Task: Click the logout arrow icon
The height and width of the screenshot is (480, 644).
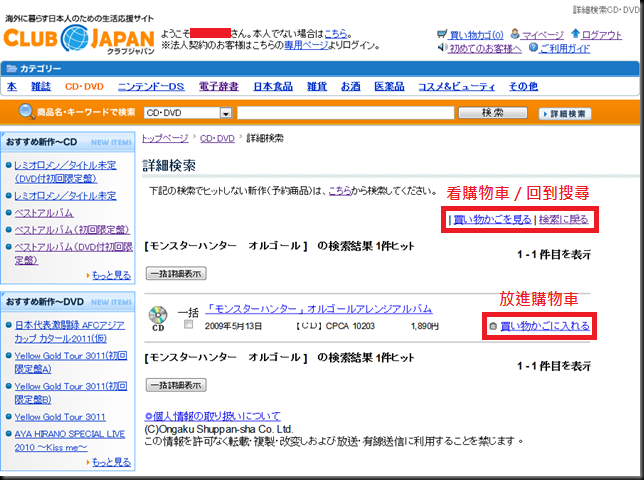Action: point(575,34)
